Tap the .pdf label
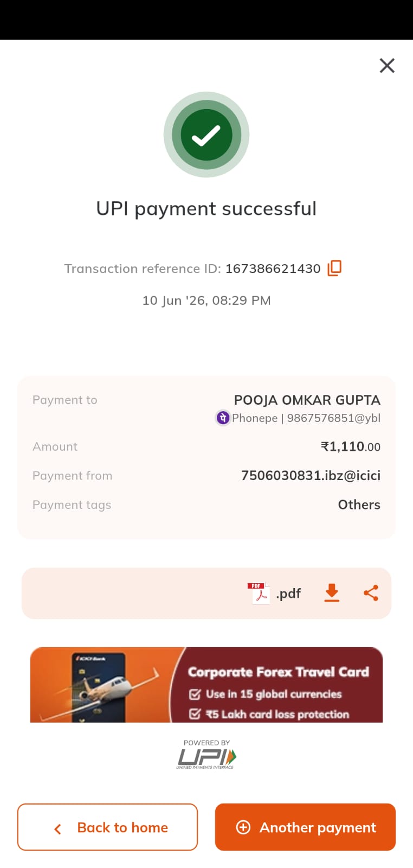Image resolution: width=413 pixels, height=868 pixels. point(288,593)
